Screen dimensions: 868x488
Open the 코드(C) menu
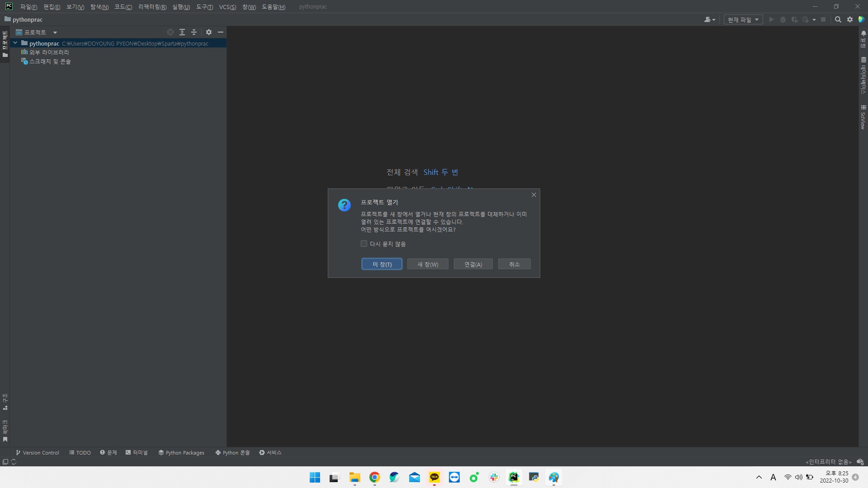coord(123,7)
